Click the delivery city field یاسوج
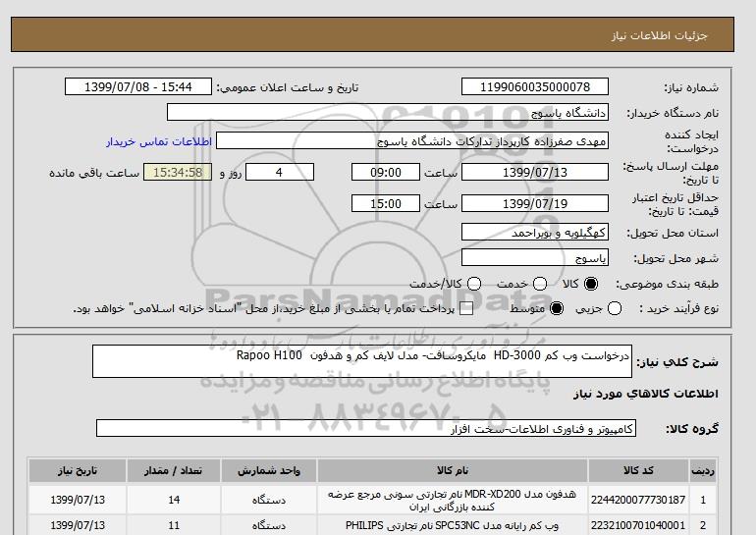 [535, 258]
